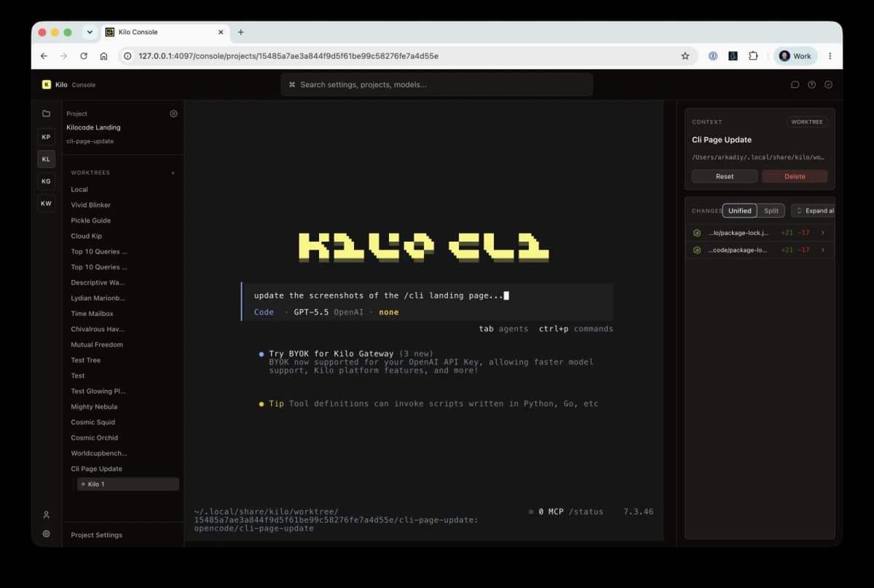The height and width of the screenshot is (588, 874).
Task: Click the 0 MCP status indicator
Action: 546,512
